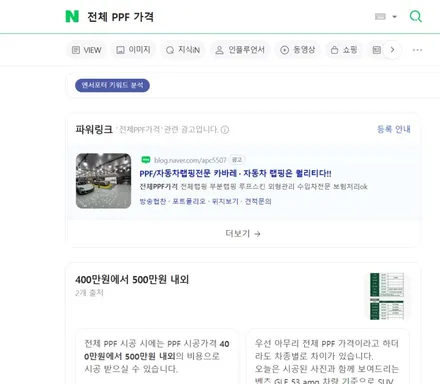Click the partly hidden tab icon after 쇼핑
This screenshot has height=384, width=440.
376,50
